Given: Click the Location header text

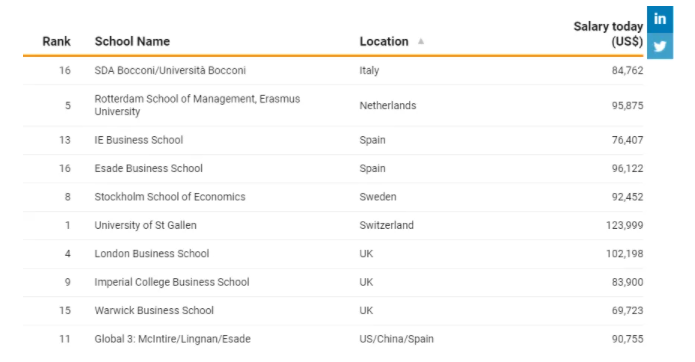Looking at the screenshot, I should point(384,41).
